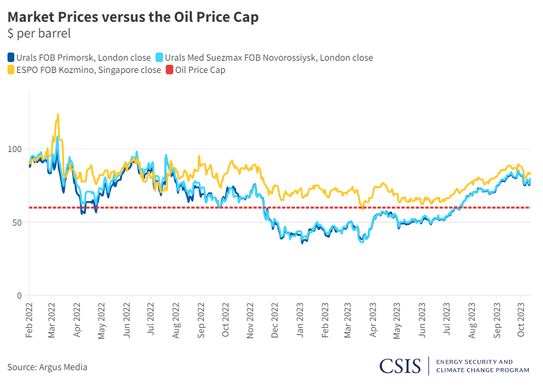Click the 'Jul 2023' x-axis label
Image resolution: width=543 pixels, height=392 pixels.
coord(447,320)
